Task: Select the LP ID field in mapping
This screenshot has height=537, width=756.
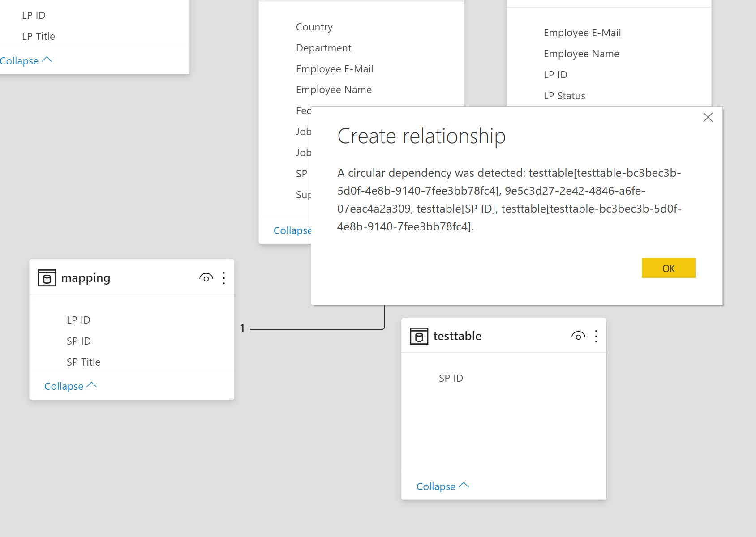Action: (x=78, y=320)
